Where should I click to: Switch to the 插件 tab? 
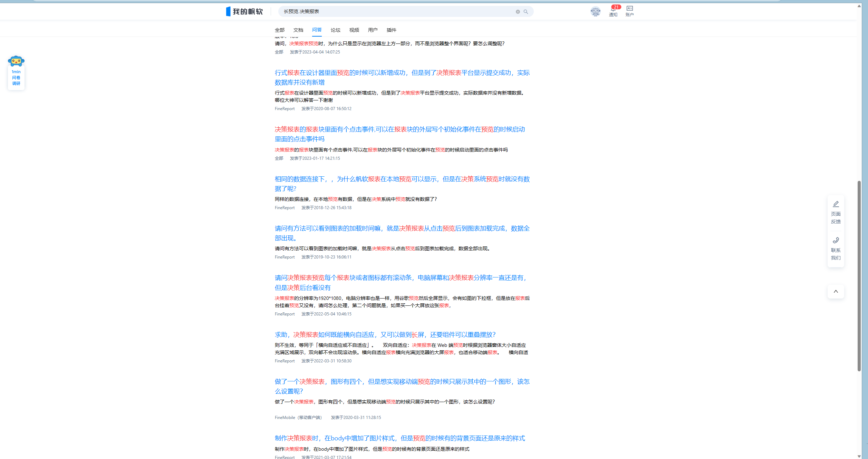click(392, 30)
